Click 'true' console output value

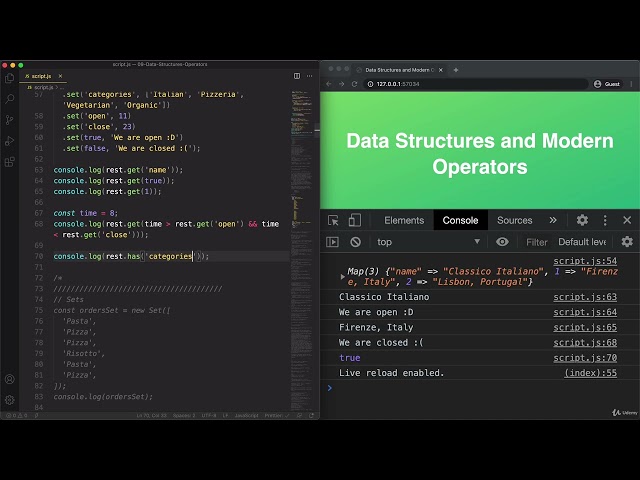tap(349, 358)
